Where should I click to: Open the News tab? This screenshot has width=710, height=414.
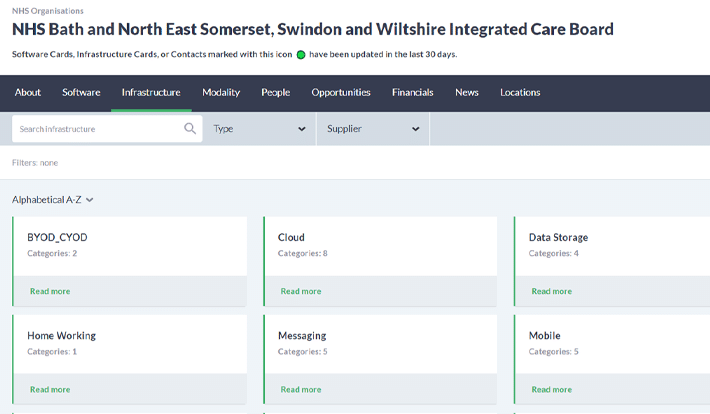pyautogui.click(x=467, y=93)
